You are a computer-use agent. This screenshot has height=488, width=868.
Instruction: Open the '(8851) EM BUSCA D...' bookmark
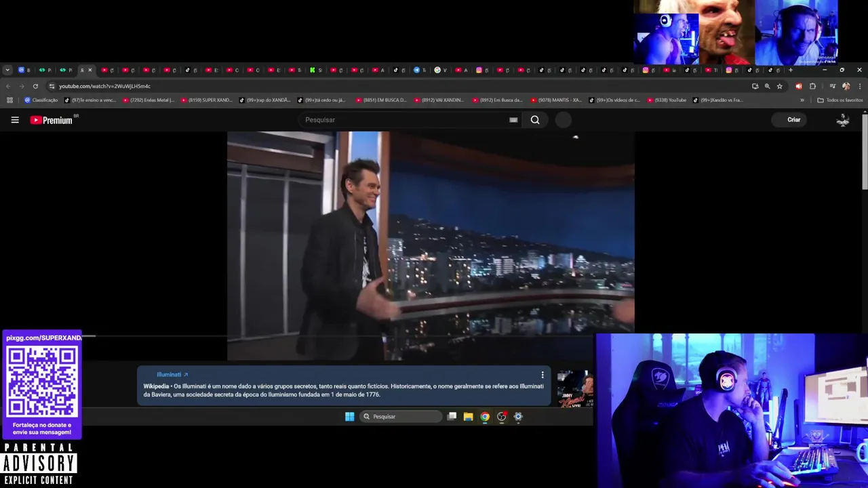[381, 100]
